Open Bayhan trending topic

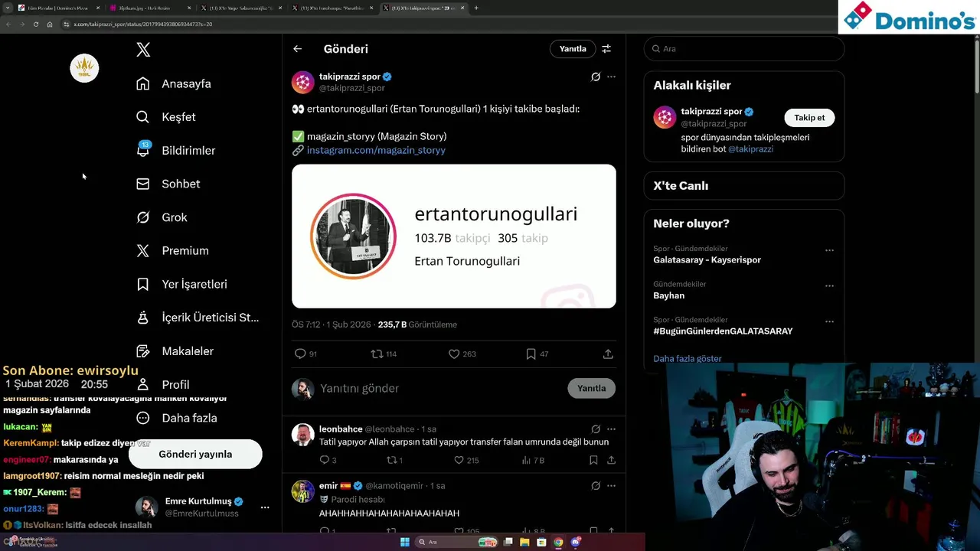(x=668, y=295)
